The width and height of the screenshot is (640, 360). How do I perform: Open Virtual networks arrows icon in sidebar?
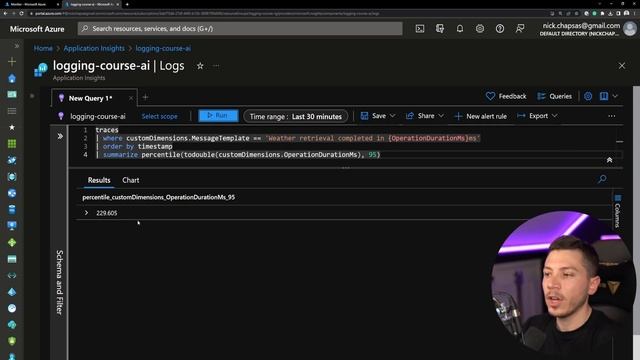tap(12, 276)
